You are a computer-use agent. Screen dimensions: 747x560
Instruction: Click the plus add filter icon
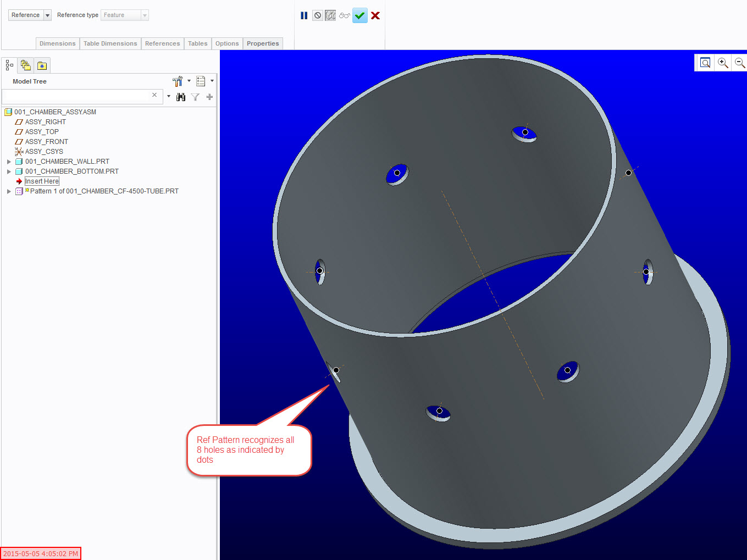pos(209,97)
